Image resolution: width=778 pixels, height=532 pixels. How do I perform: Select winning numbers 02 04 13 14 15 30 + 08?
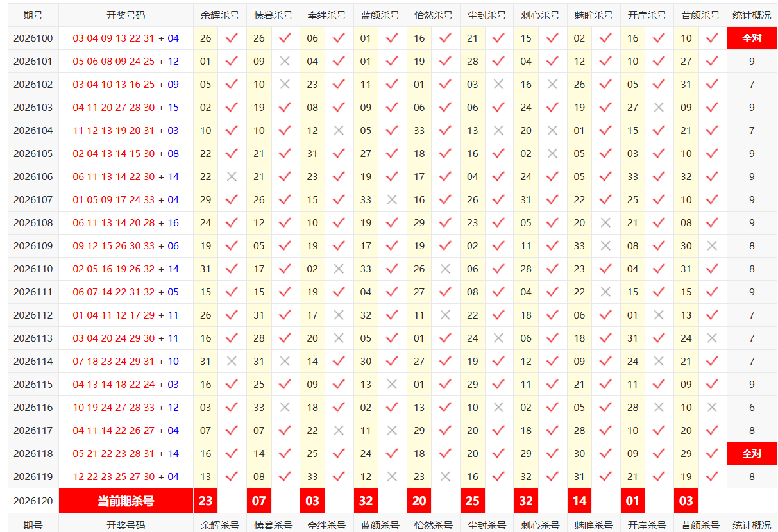tap(126, 154)
